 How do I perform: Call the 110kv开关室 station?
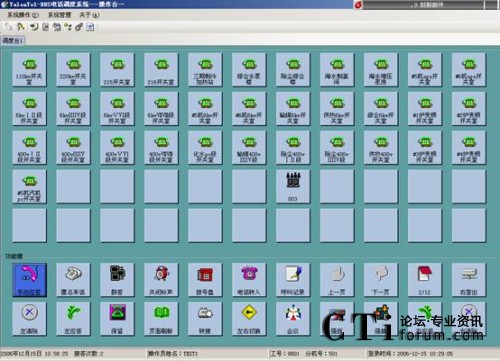pyautogui.click(x=29, y=70)
